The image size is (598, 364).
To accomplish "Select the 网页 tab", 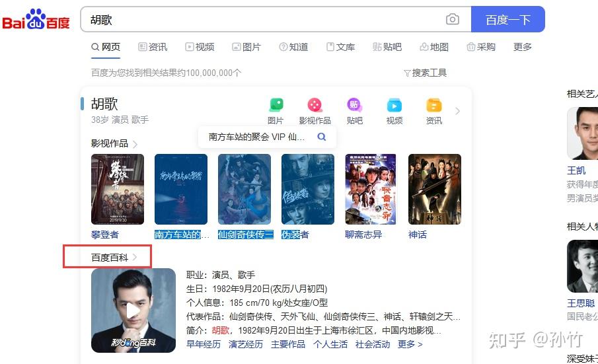I will pos(106,47).
